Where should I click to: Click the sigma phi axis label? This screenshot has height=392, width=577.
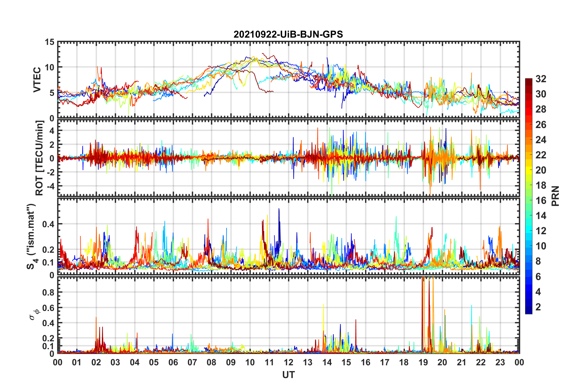tap(34, 315)
